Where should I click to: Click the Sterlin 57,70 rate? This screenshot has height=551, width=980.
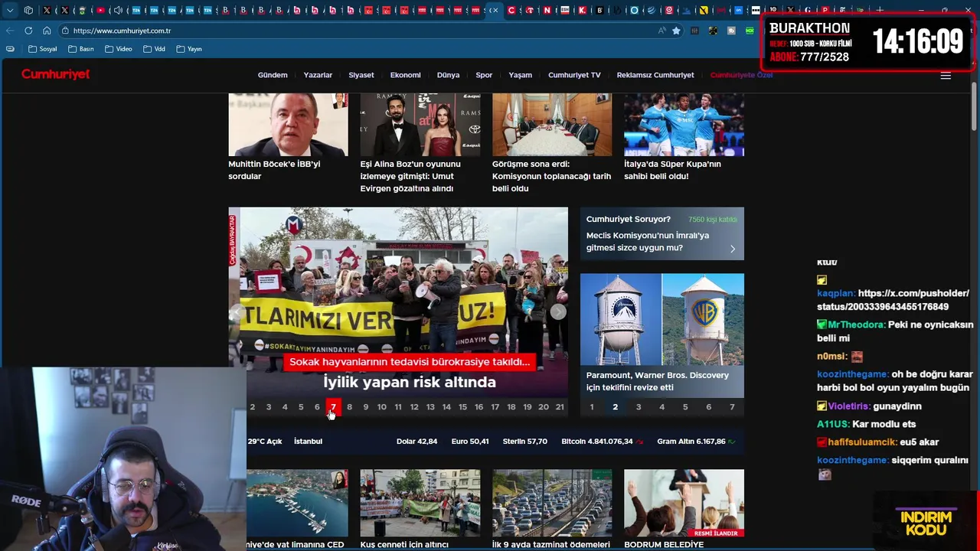[524, 442]
